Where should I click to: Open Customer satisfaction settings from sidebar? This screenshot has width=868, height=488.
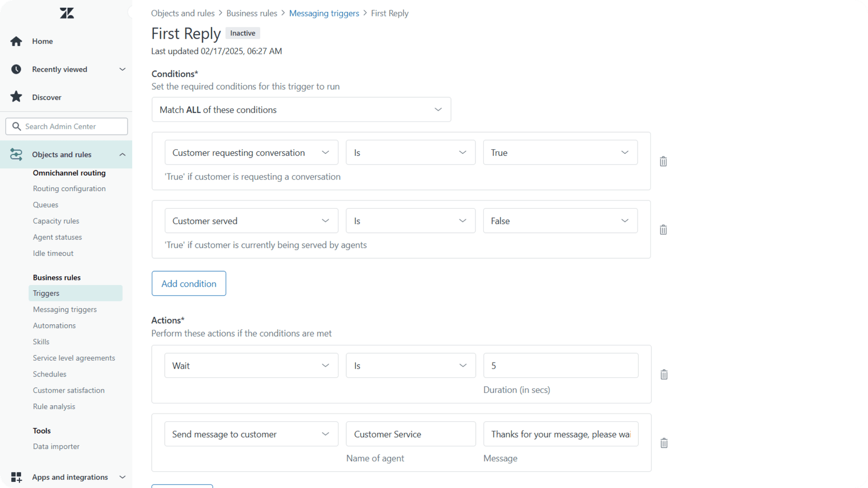tap(69, 390)
